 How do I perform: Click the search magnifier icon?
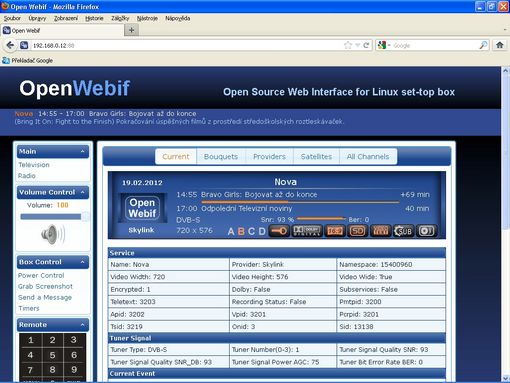[x=483, y=45]
